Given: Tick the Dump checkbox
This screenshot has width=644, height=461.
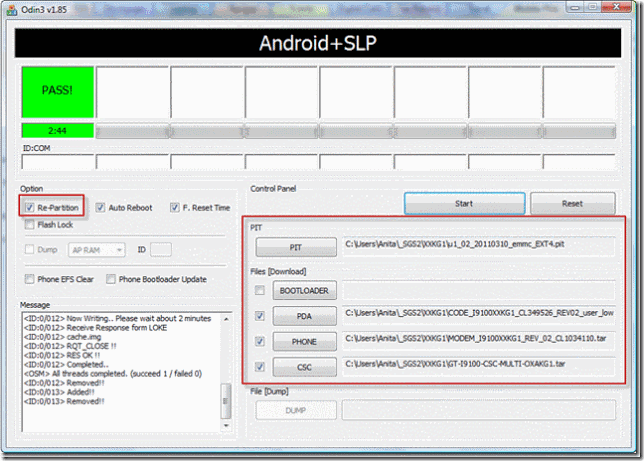Looking at the screenshot, I should click(30, 249).
